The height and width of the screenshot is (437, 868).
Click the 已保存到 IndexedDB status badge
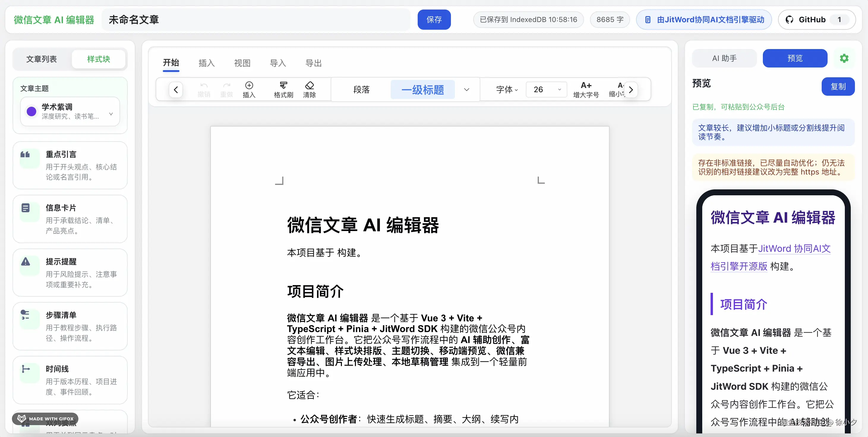click(x=528, y=20)
